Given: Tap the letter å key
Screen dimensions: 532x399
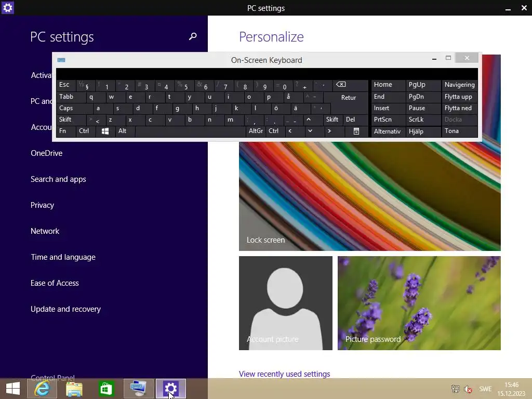Looking at the screenshot, I should (x=293, y=97).
